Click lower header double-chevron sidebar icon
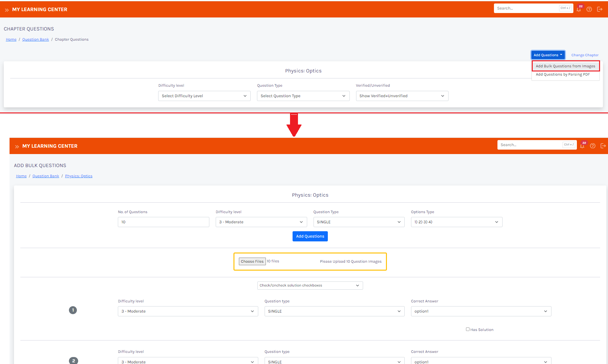The width and height of the screenshot is (608, 364). tap(17, 146)
